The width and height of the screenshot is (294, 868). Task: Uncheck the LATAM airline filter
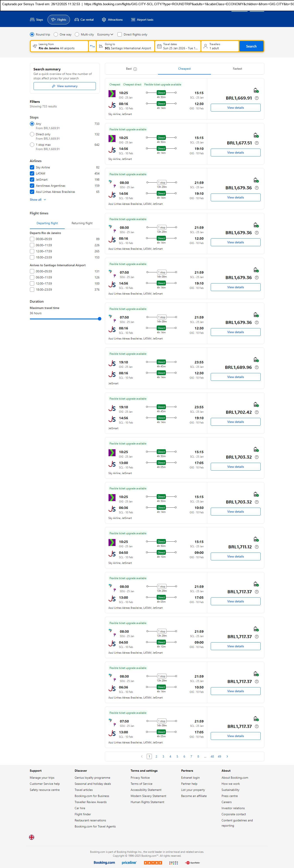32,173
